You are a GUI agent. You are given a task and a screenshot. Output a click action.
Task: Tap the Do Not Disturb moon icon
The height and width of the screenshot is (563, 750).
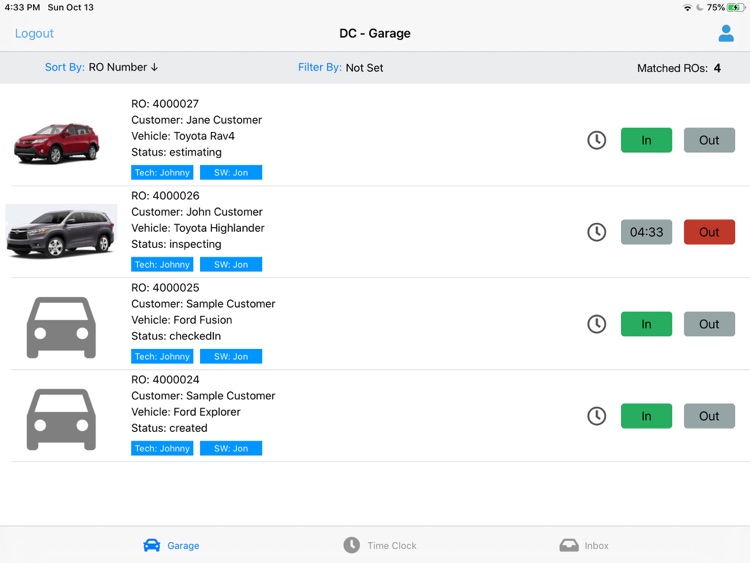click(x=699, y=8)
